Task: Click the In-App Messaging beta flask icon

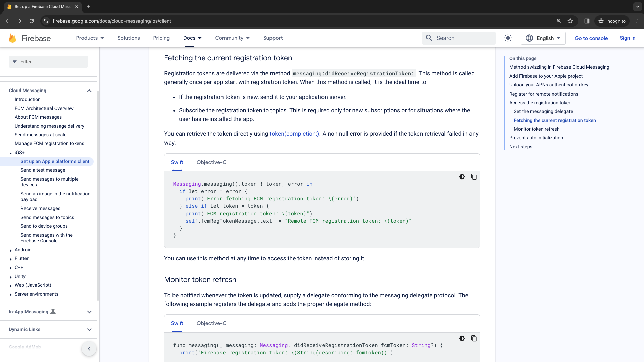Action: [53, 312]
